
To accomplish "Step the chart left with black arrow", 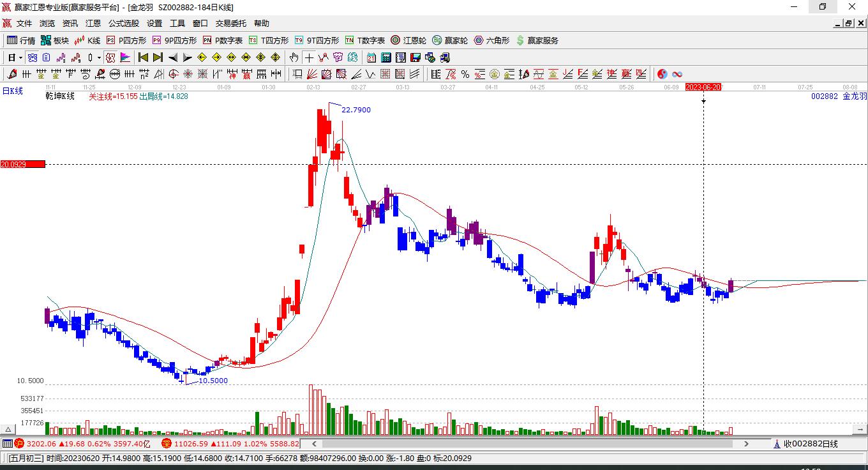I will (173, 57).
